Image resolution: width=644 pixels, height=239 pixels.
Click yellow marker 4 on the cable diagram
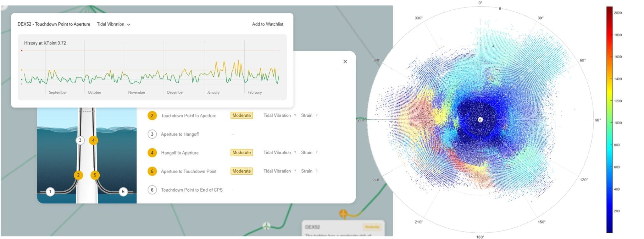(93, 140)
